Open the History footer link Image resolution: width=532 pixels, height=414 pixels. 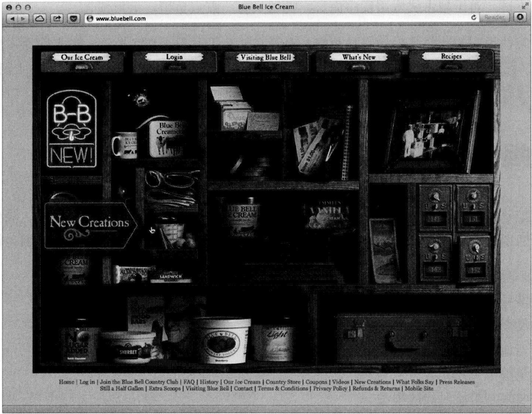209,382
